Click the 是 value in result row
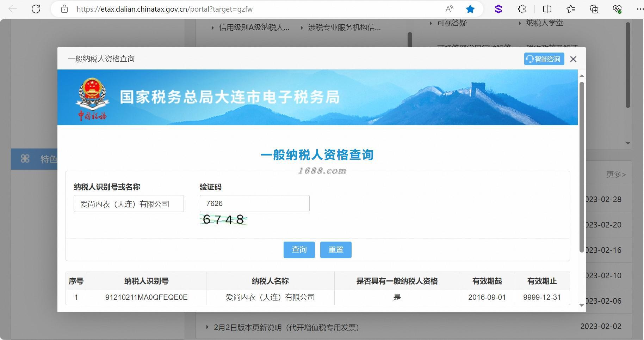Viewport: 644px width, 340px height. (397, 297)
